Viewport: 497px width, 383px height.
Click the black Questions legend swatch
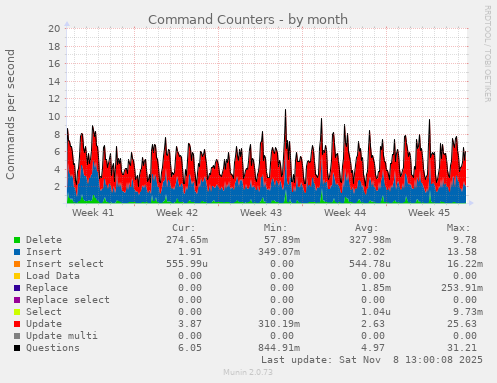(17, 348)
